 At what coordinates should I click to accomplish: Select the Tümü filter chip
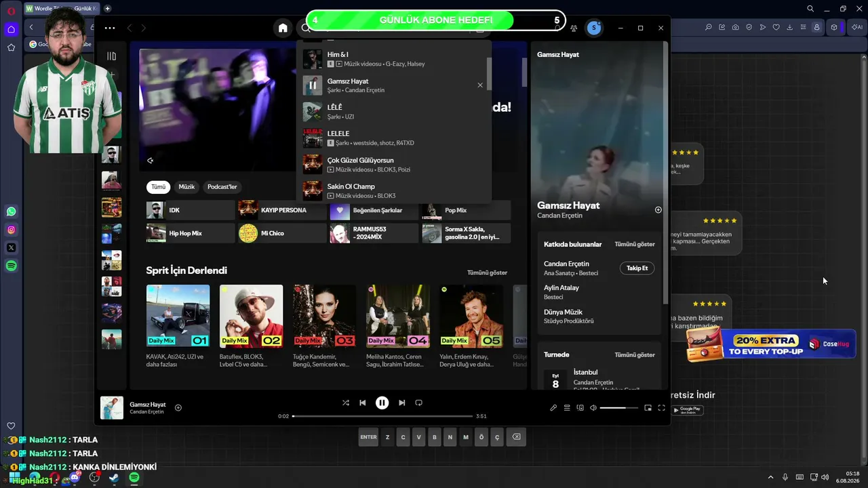coord(158,187)
